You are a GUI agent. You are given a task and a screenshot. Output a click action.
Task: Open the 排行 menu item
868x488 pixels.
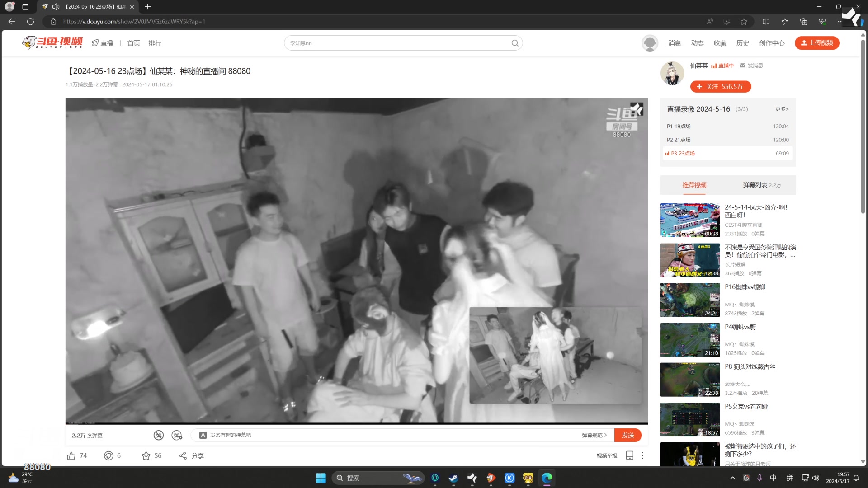pos(155,42)
